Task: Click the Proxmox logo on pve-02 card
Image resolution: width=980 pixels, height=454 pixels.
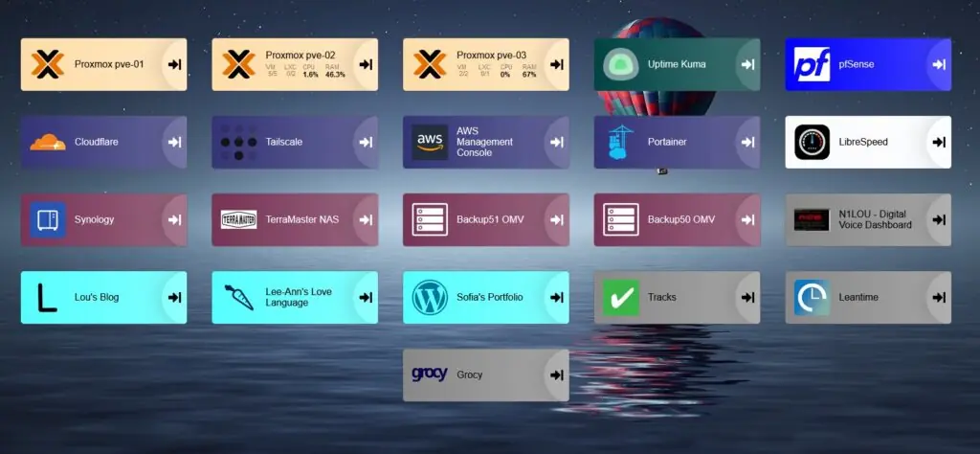Action: click(238, 64)
